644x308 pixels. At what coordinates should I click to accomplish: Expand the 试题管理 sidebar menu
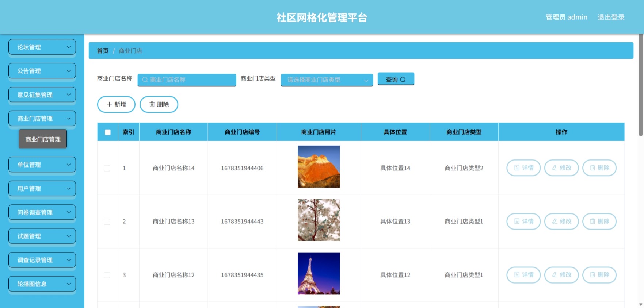[42, 236]
